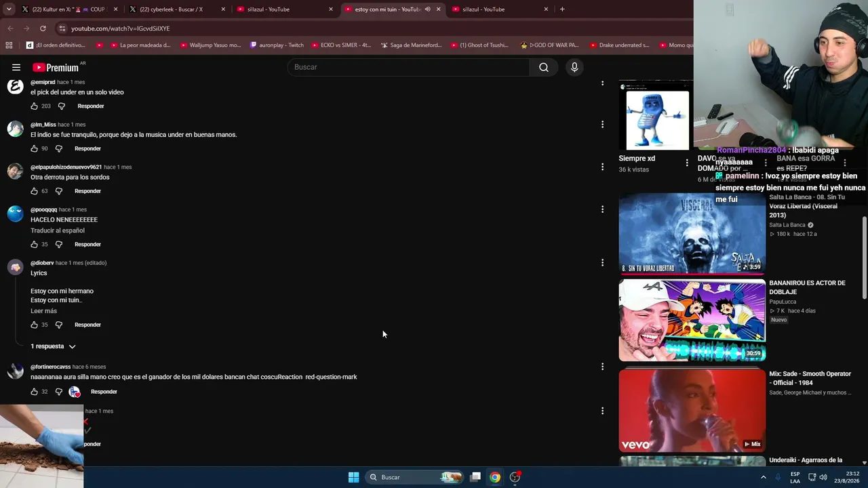Reply to @fortinerocavss's comment via Responder
The width and height of the screenshot is (868, 488).
[x=104, y=392]
